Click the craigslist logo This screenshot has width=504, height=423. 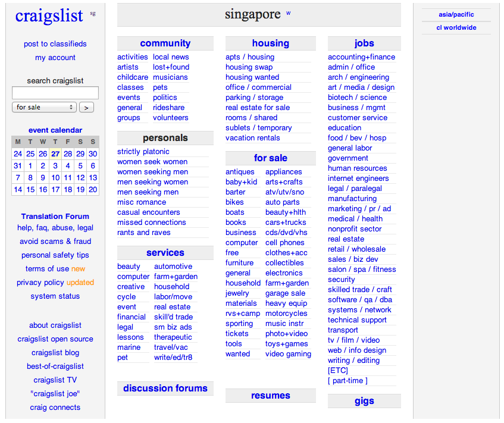click(x=49, y=15)
